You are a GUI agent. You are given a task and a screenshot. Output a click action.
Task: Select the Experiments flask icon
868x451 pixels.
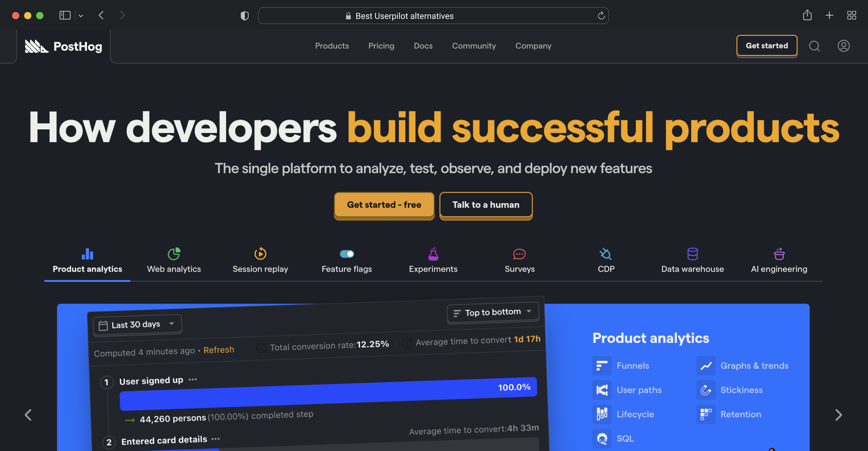433,254
